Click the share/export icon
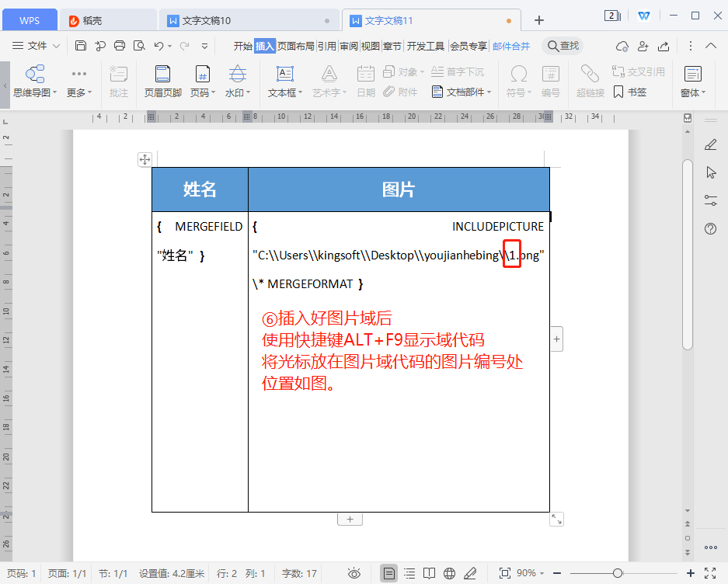 coord(664,46)
